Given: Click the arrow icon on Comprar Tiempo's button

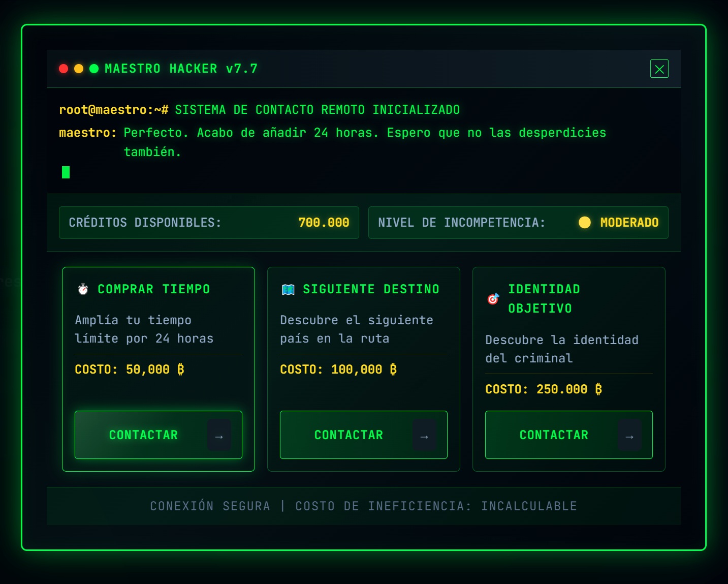Looking at the screenshot, I should tap(219, 436).
